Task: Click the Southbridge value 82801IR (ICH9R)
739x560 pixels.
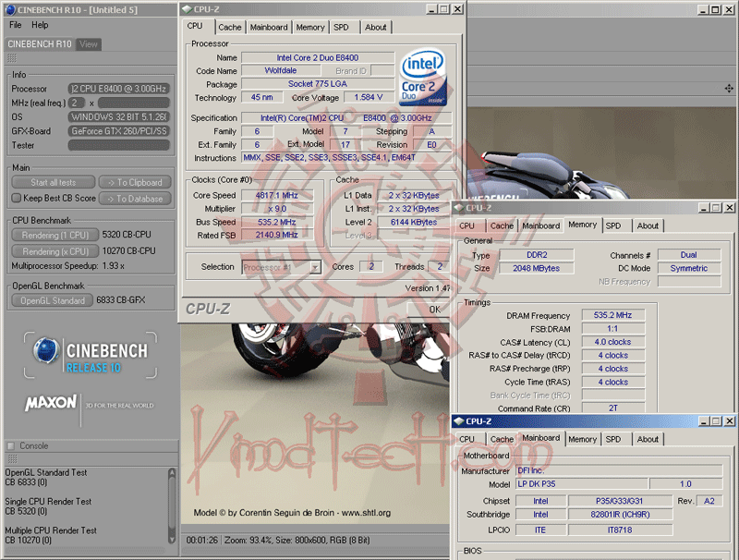Action: pos(620,515)
